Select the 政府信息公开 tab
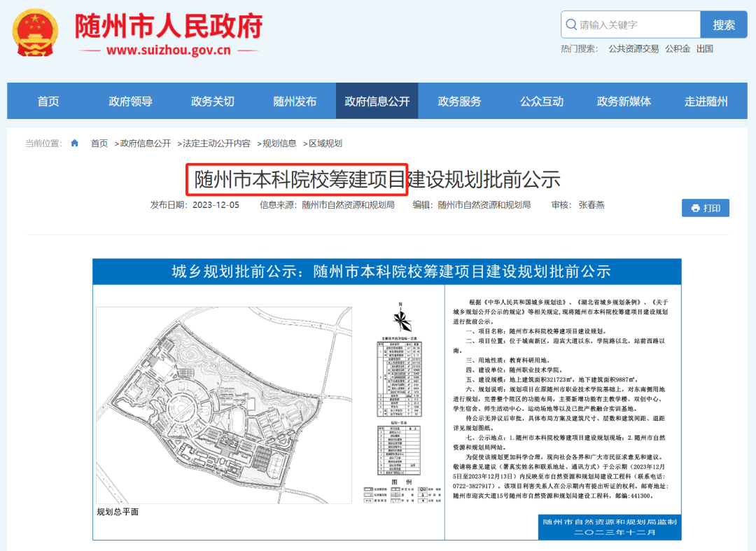Viewport: 756px width, 551px height. [377, 102]
